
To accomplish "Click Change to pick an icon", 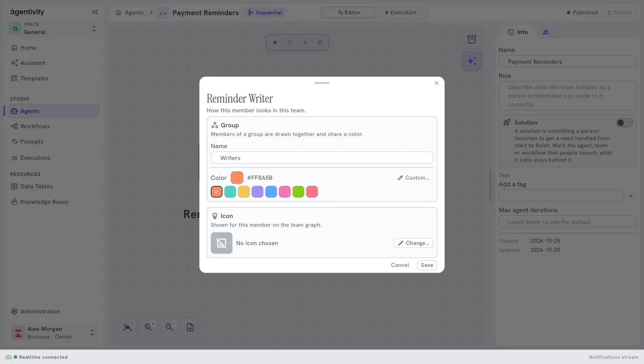I will pos(413,243).
